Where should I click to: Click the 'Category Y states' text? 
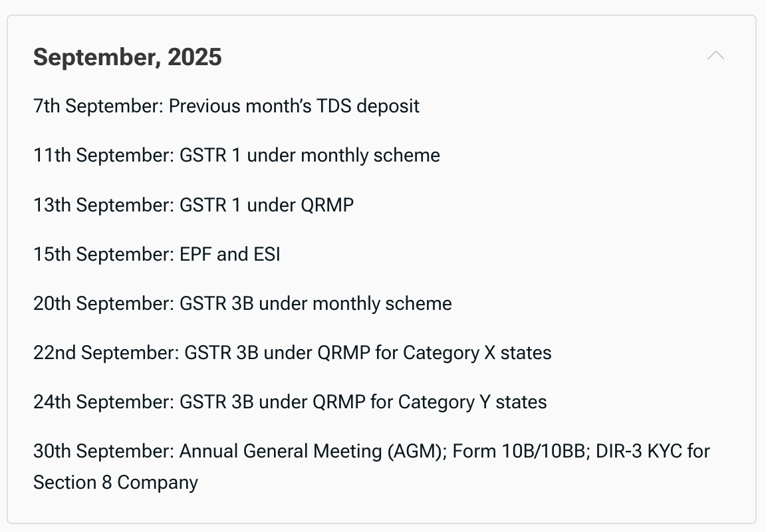click(472, 402)
